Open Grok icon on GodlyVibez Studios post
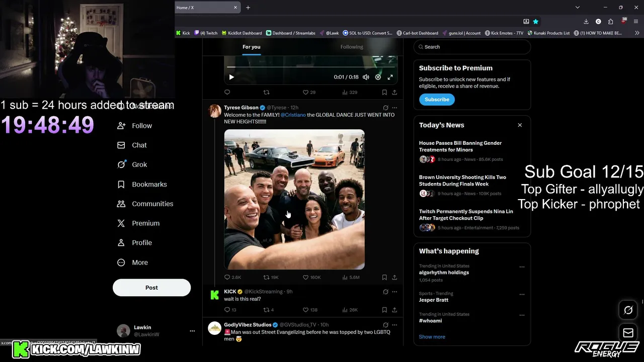644x362 pixels. 385,325
